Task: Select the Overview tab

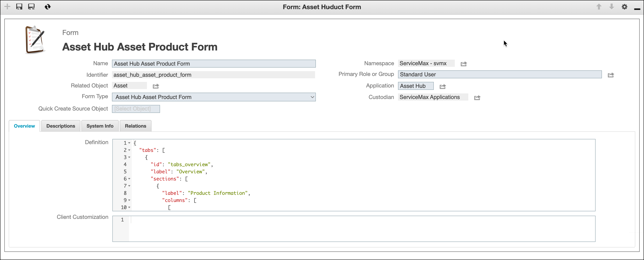Action: pos(24,126)
